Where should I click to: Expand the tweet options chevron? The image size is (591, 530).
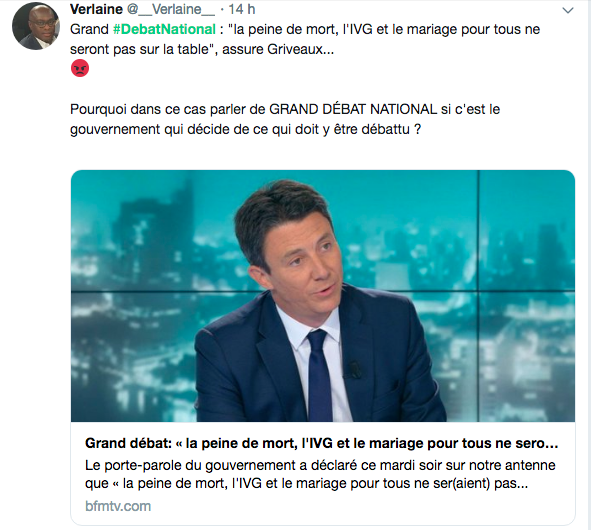pyautogui.click(x=568, y=10)
